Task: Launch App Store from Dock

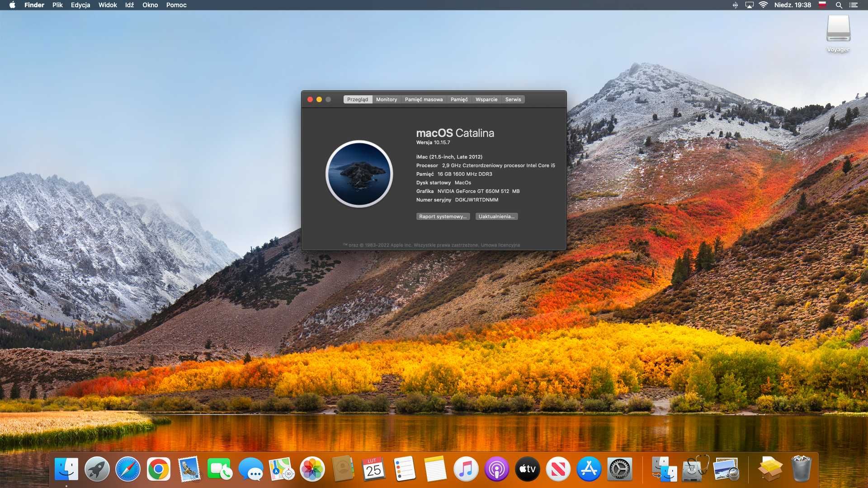Action: (x=589, y=469)
